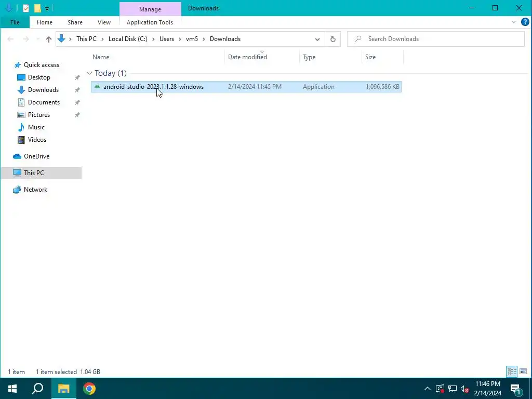The width and height of the screenshot is (532, 399).
Task: Click Users in the address path
Action: click(167, 38)
